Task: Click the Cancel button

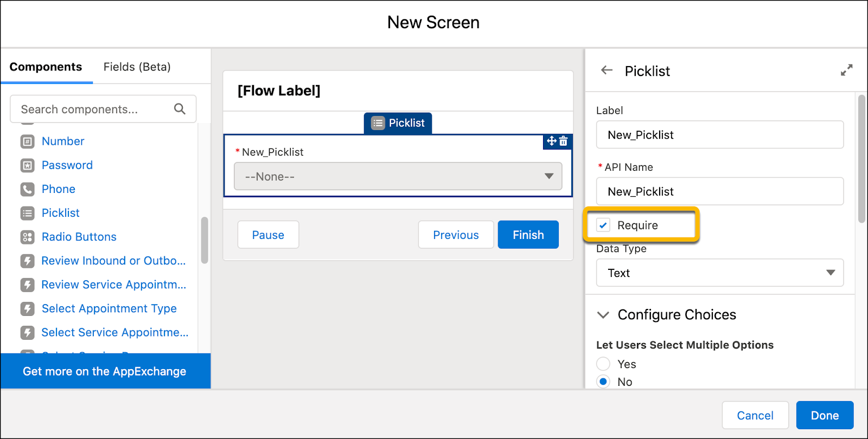Action: pyautogui.click(x=755, y=415)
